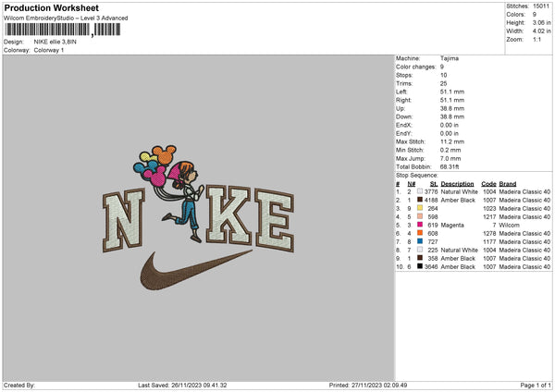Image resolution: width=555 pixels, height=392 pixels.
Task: Click the Colors value in the header
Action: tap(534, 15)
